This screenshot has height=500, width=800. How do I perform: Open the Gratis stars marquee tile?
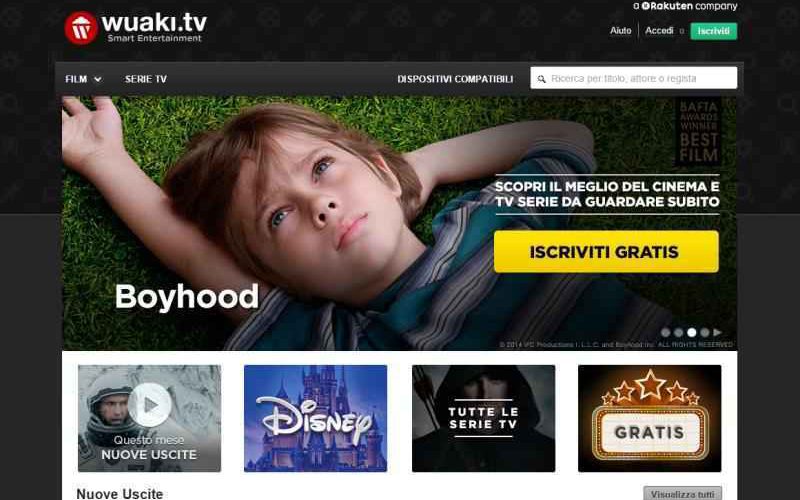coord(649,418)
